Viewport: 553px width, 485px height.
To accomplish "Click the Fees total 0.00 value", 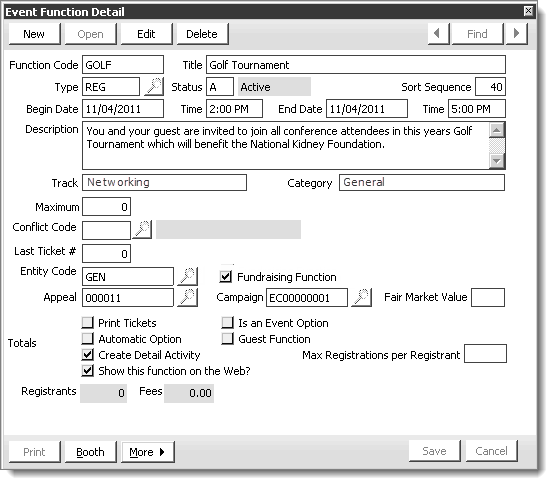I will coord(189,393).
